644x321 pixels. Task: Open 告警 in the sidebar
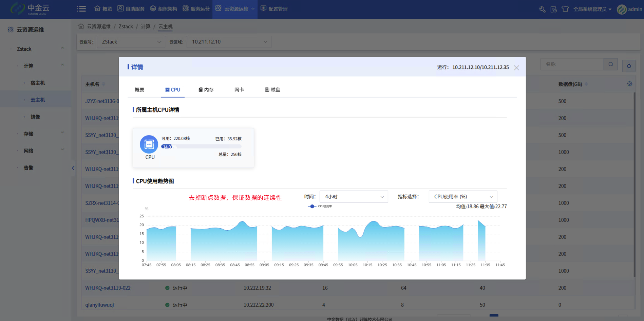[29, 168]
